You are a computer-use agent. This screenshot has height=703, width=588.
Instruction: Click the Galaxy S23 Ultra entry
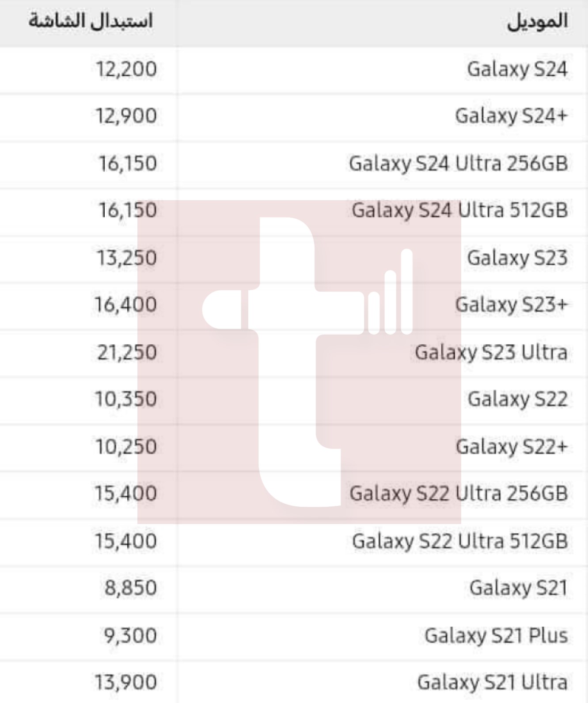[491, 352]
